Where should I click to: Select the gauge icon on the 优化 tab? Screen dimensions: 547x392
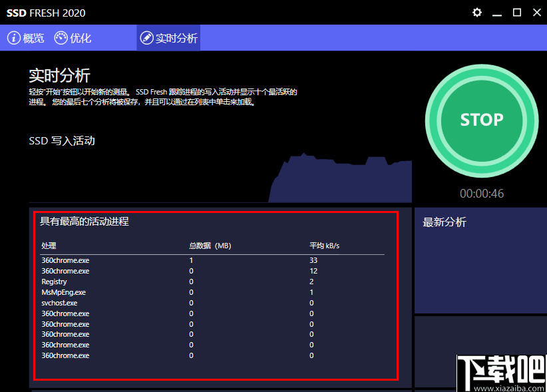click(59, 38)
